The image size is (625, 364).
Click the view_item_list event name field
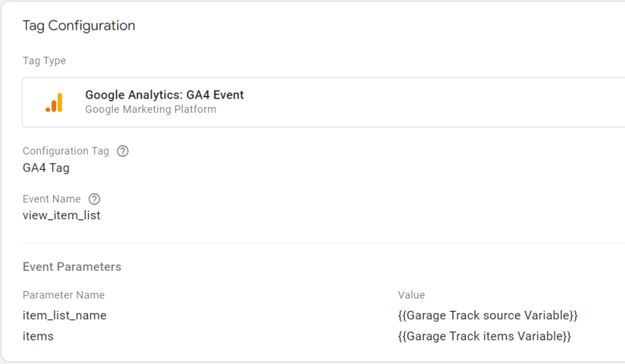pyautogui.click(x=62, y=215)
